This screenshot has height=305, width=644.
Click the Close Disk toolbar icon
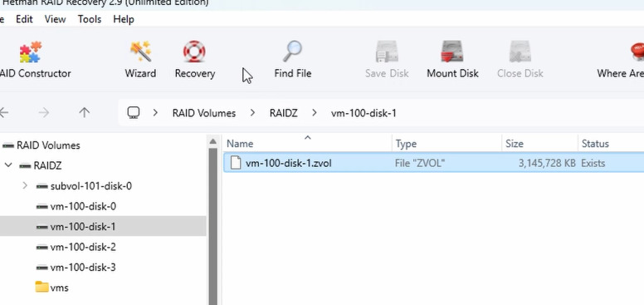pyautogui.click(x=520, y=52)
